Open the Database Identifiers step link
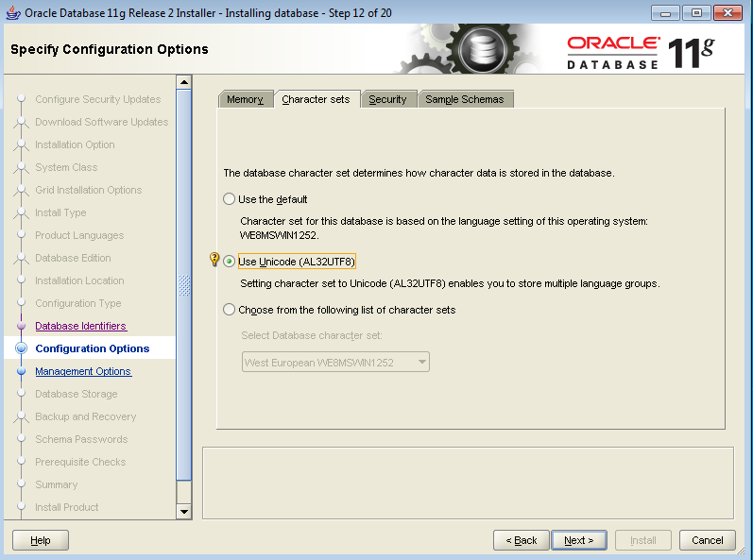Image resolution: width=753 pixels, height=560 pixels. pyautogui.click(x=80, y=326)
